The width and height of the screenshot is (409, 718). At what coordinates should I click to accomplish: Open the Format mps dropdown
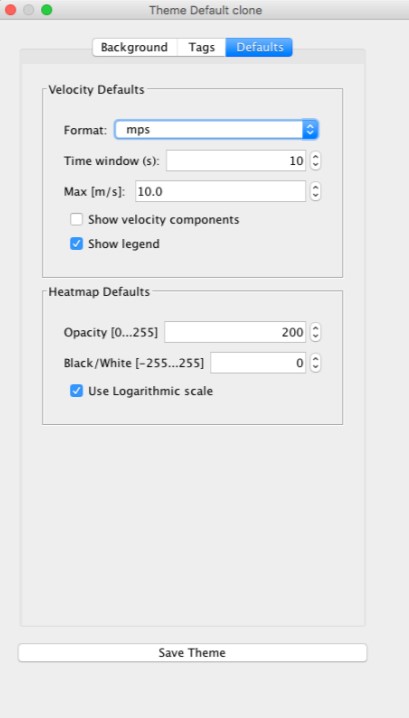coord(216,130)
